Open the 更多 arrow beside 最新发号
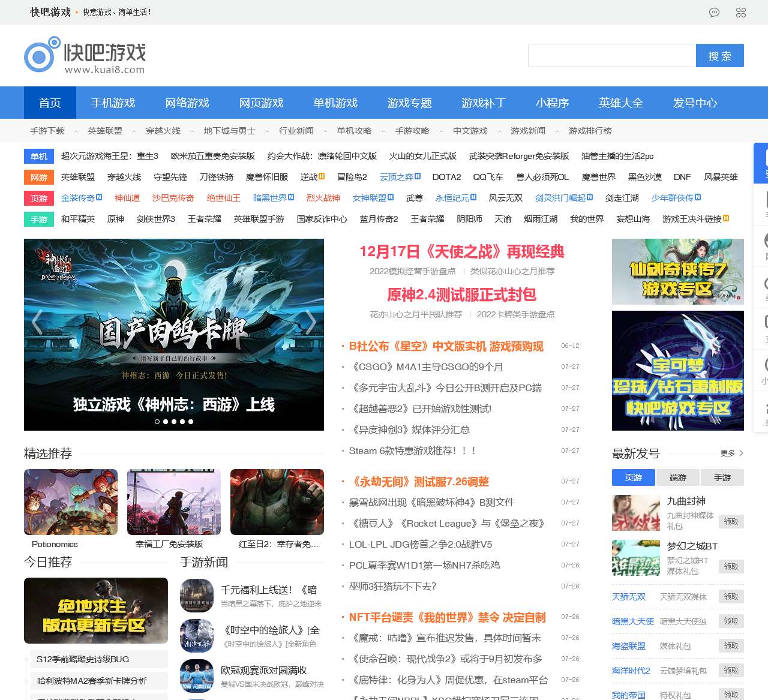This screenshot has width=768, height=700. tap(732, 453)
